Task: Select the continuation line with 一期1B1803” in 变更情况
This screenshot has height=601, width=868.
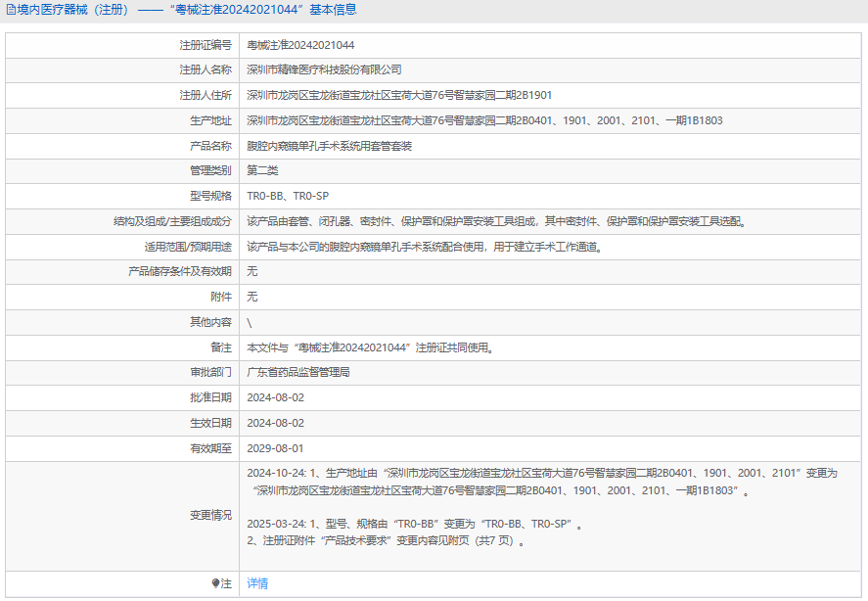Action: tap(502, 490)
